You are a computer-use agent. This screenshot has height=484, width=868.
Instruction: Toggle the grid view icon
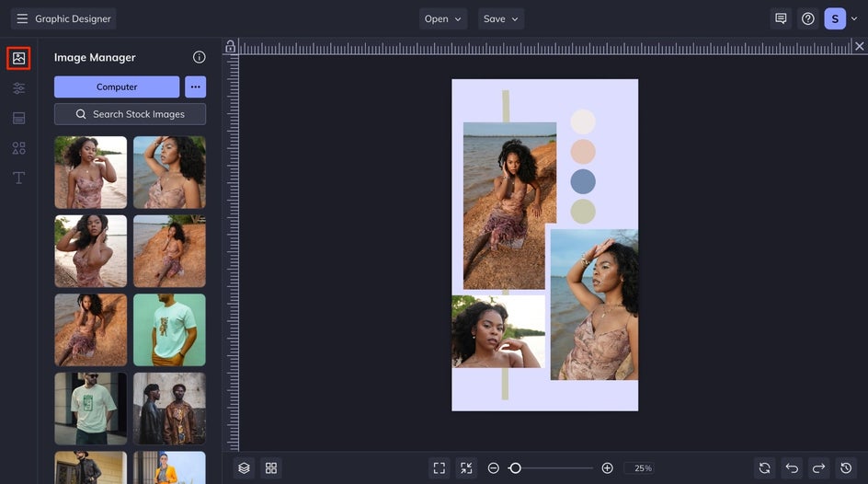271,468
